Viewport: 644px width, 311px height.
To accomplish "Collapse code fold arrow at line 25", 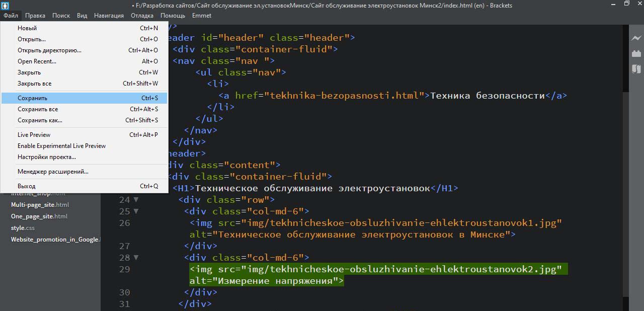I will point(136,211).
